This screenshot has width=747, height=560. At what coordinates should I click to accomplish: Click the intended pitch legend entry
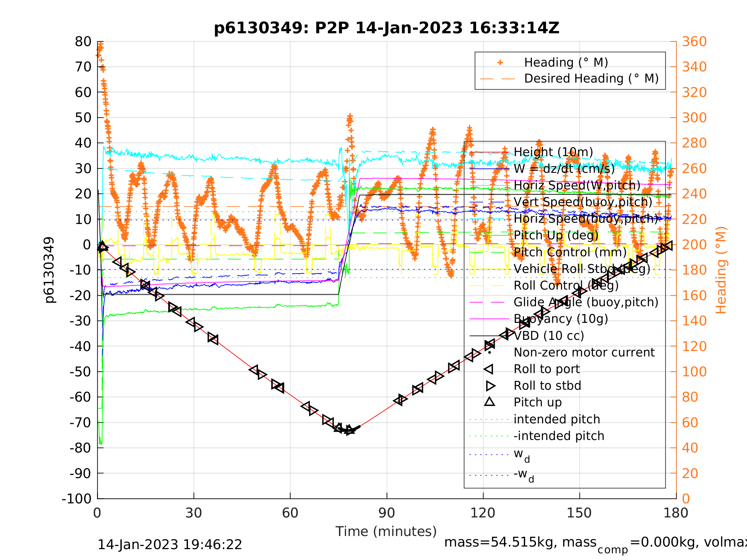click(556, 419)
